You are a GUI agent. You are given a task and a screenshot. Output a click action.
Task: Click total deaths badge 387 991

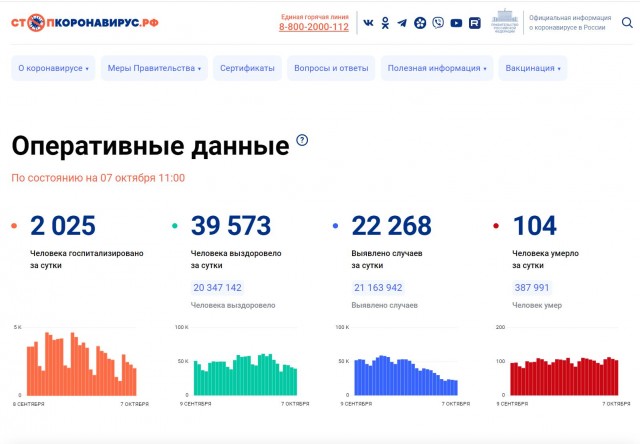(x=532, y=288)
